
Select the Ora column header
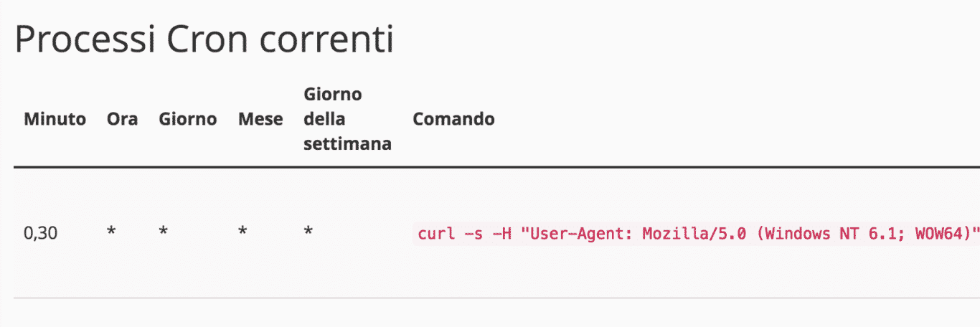click(x=122, y=119)
